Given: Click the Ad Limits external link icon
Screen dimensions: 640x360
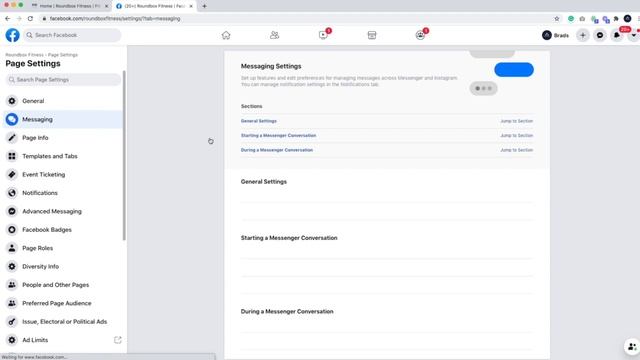Looking at the screenshot, I should pyautogui.click(x=118, y=340).
